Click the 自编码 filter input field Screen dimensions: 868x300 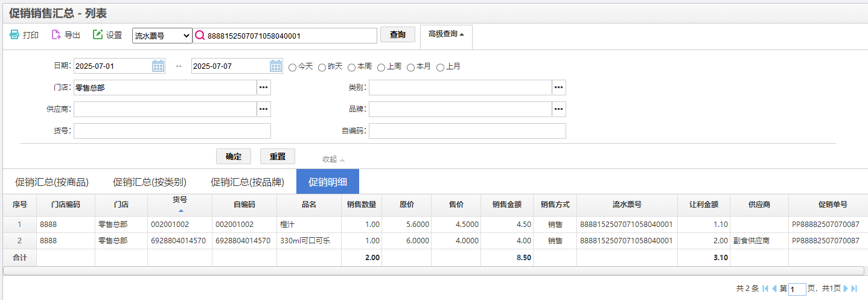(x=467, y=131)
